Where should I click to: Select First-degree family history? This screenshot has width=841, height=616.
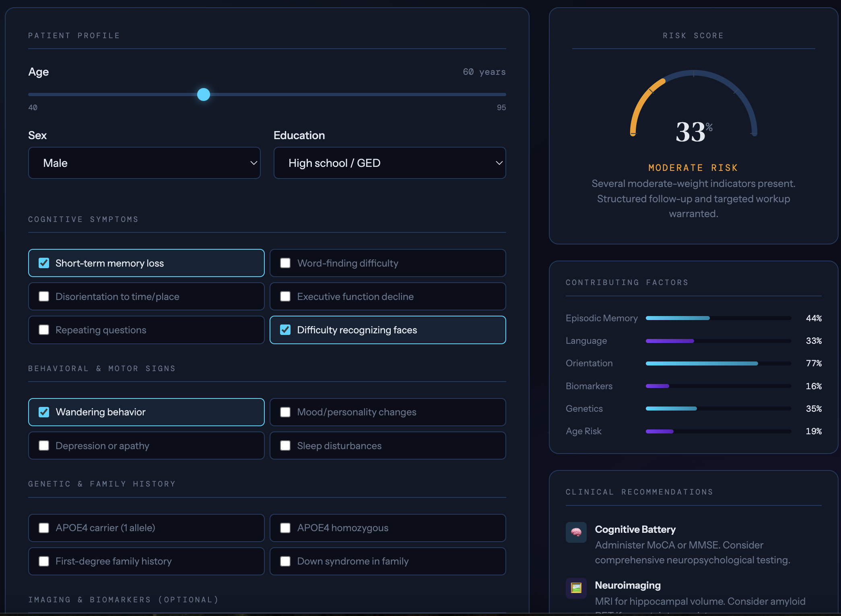[x=44, y=561]
